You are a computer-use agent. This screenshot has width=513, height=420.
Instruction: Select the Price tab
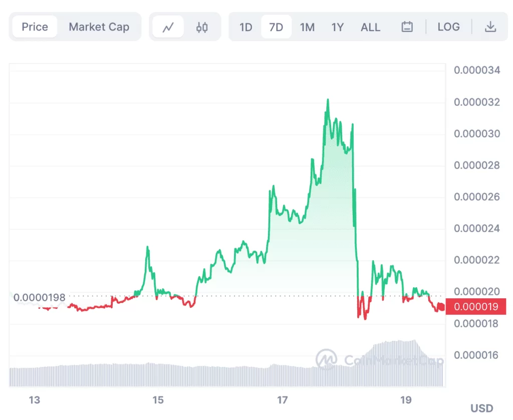tap(35, 27)
